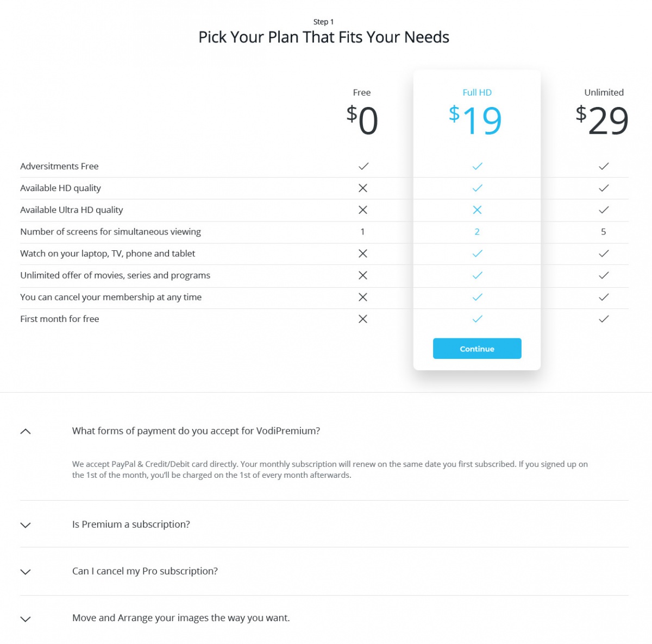Click Full HD checkmark for unlimited movies offer
Image resolution: width=652 pixels, height=644 pixels.
point(477,275)
